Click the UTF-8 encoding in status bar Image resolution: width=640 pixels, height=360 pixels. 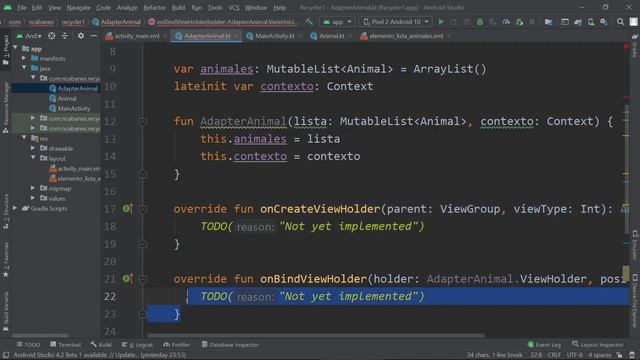tap(574, 355)
